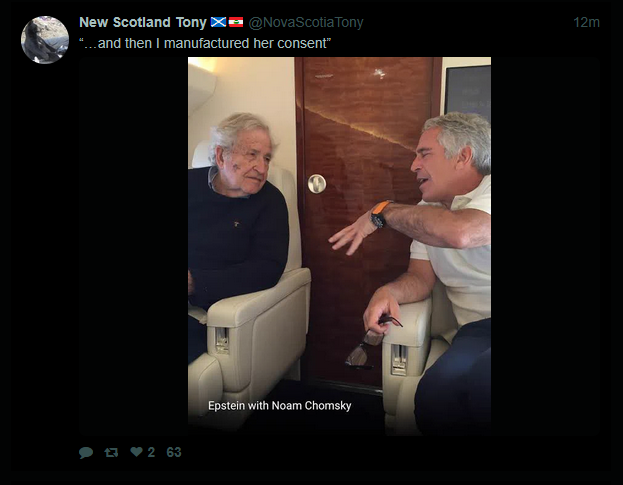Viewport: 623px width, 485px height.
Task: Click the 'Epstein with Noam Chomsky' caption
Action: point(280,406)
